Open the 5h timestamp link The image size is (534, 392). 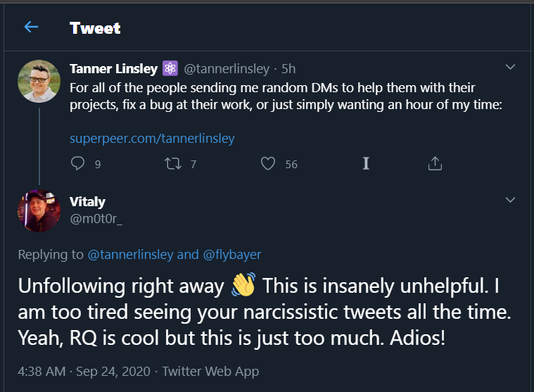click(x=288, y=69)
